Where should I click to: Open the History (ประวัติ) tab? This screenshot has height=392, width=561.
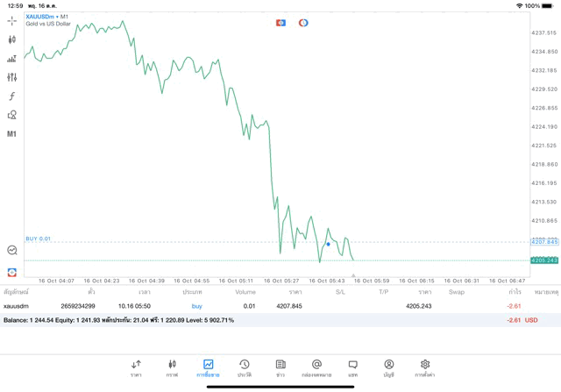pos(245,367)
